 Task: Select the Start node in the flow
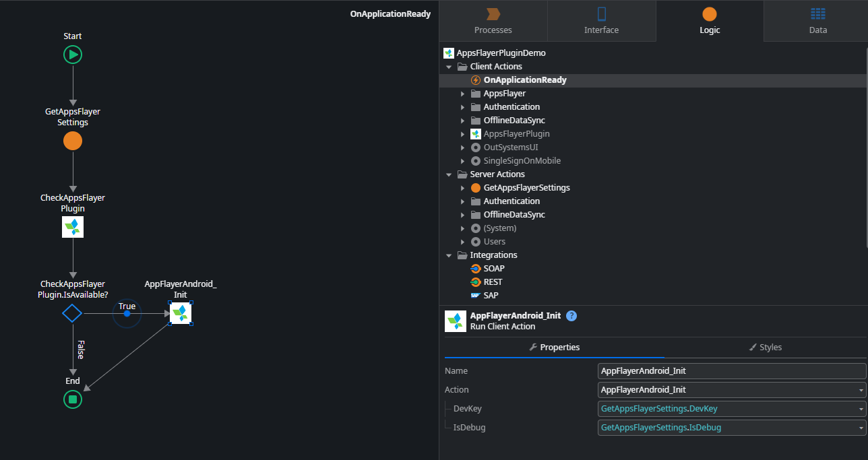[73, 55]
